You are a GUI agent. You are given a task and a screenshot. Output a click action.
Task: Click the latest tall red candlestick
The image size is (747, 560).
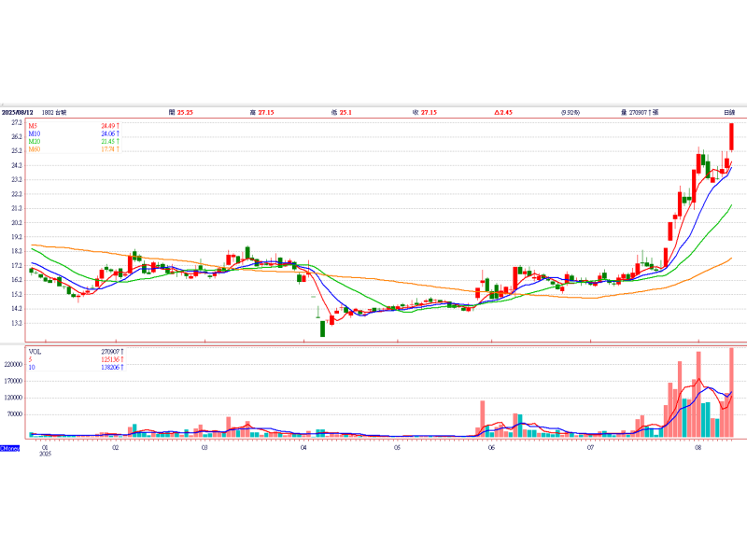click(732, 136)
